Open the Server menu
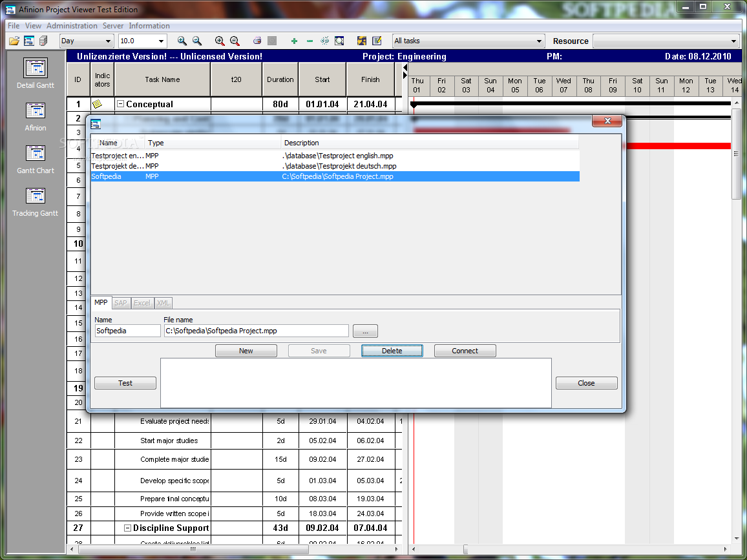This screenshot has width=747, height=560. [113, 26]
